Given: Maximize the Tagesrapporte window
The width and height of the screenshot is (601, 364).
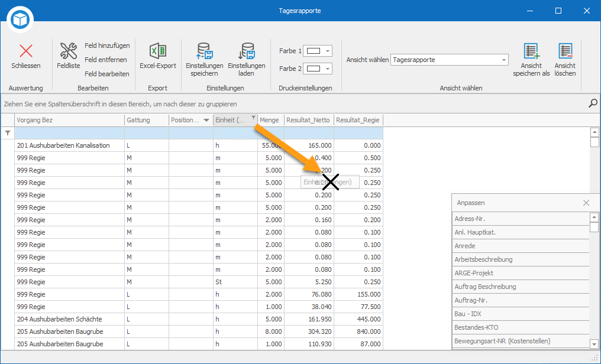Looking at the screenshot, I should tap(558, 11).
